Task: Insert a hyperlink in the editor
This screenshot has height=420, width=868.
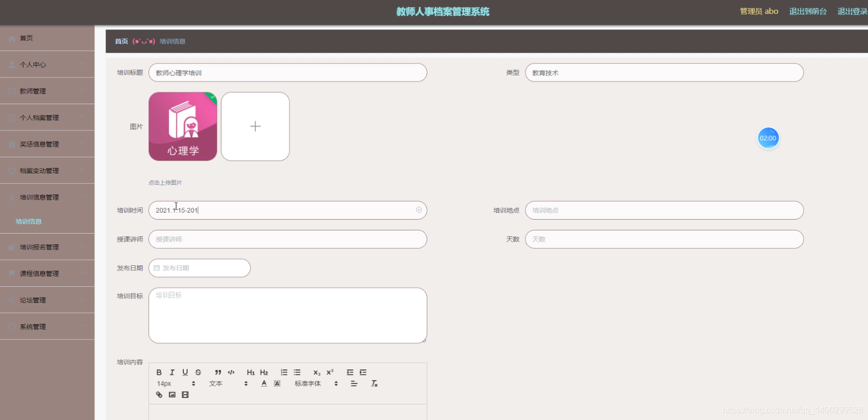Action: [x=159, y=395]
